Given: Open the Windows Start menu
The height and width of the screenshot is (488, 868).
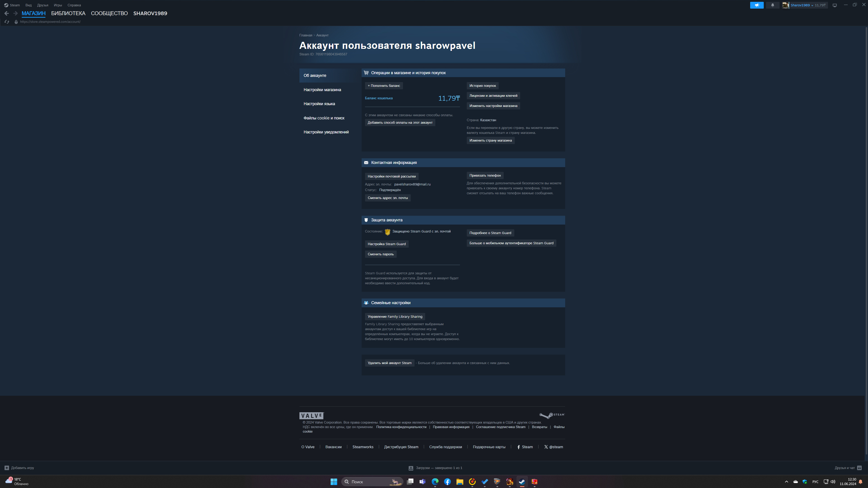Looking at the screenshot, I should [334, 482].
